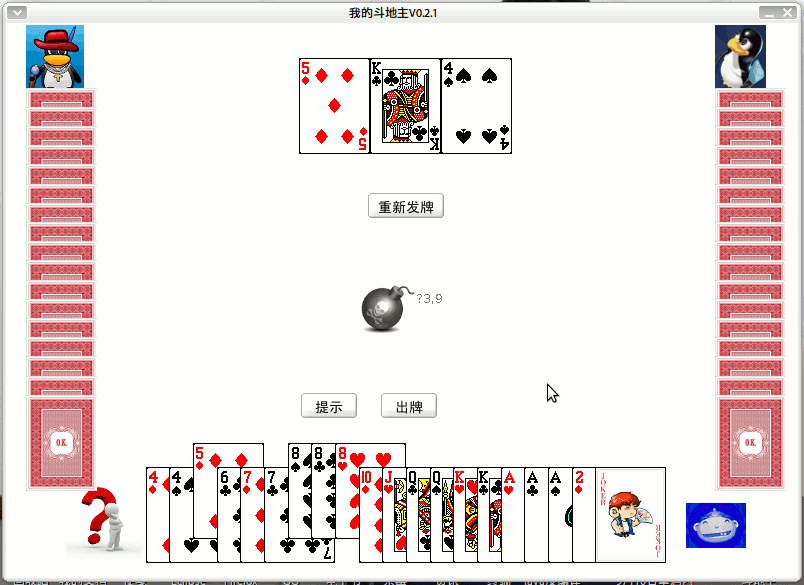Click the 出牌 play cards button

[409, 406]
